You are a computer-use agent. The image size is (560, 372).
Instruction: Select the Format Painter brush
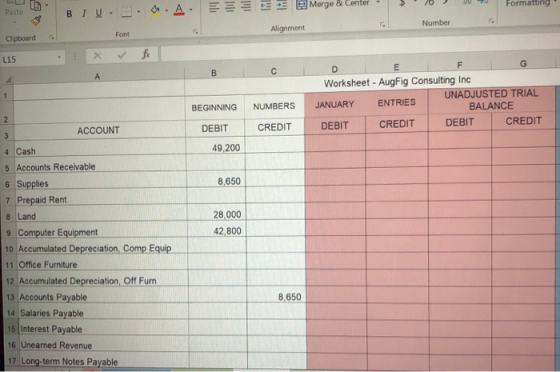[36, 21]
